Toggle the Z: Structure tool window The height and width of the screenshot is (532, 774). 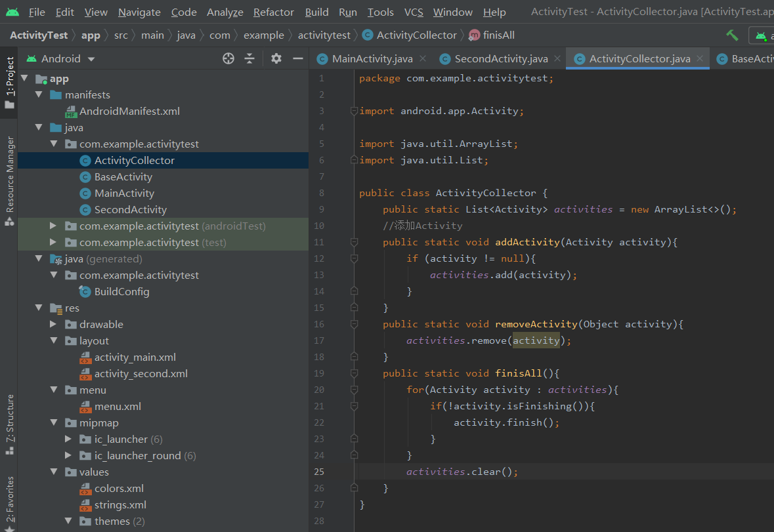tap(9, 425)
